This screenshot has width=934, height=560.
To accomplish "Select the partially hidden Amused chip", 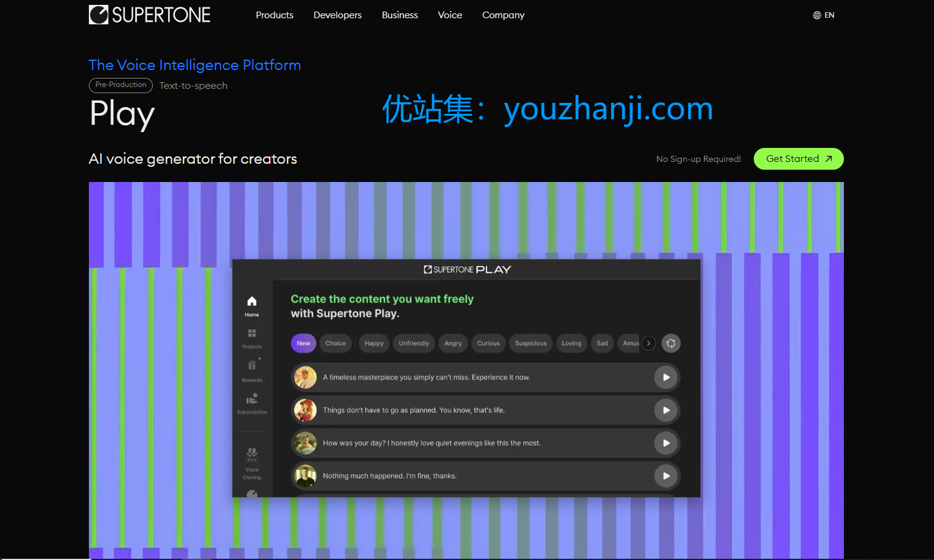I will pos(629,343).
